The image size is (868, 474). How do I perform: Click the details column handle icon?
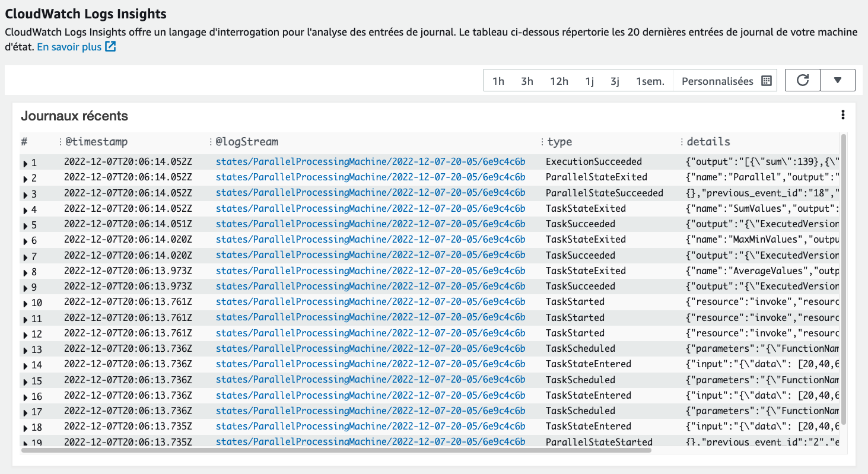tap(682, 142)
